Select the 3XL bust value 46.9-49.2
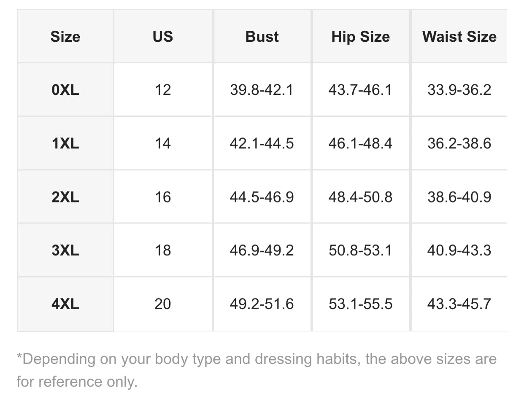This screenshot has height=420, width=524. click(x=262, y=250)
